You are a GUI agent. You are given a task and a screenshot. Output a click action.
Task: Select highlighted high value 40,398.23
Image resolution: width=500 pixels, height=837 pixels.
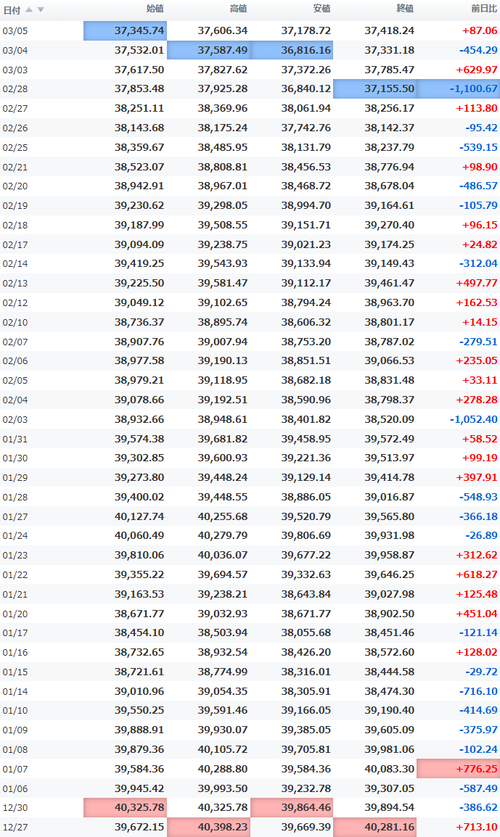pyautogui.click(x=209, y=827)
